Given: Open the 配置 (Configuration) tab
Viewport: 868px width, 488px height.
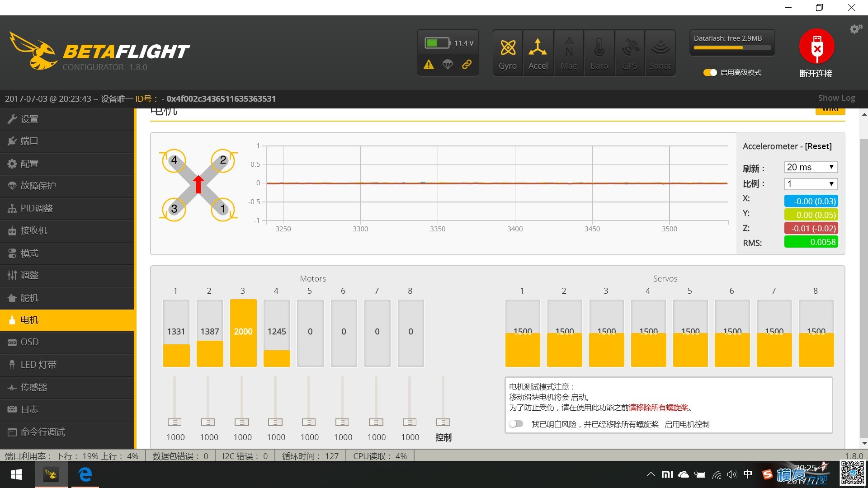Looking at the screenshot, I should click(x=67, y=164).
